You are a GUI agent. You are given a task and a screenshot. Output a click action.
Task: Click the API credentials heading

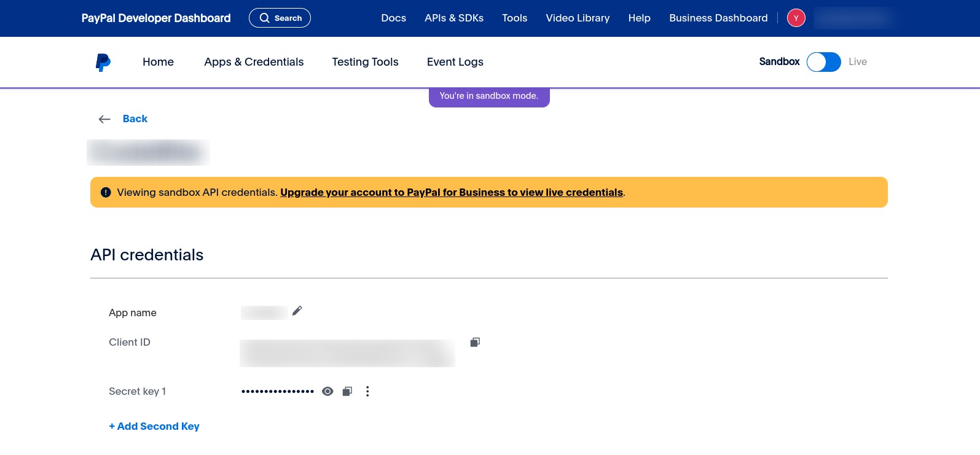pyautogui.click(x=147, y=255)
